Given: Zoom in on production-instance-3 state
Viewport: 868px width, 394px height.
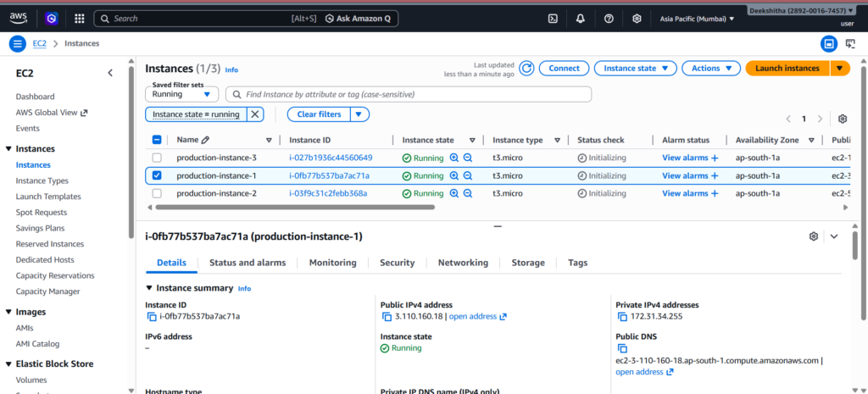Looking at the screenshot, I should pyautogui.click(x=453, y=158).
